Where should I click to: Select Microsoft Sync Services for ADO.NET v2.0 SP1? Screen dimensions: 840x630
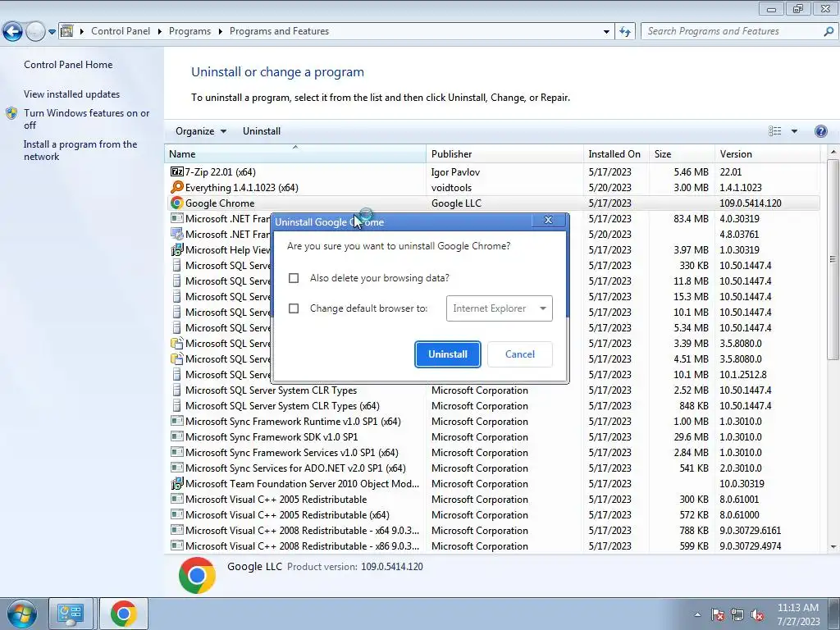492,468
